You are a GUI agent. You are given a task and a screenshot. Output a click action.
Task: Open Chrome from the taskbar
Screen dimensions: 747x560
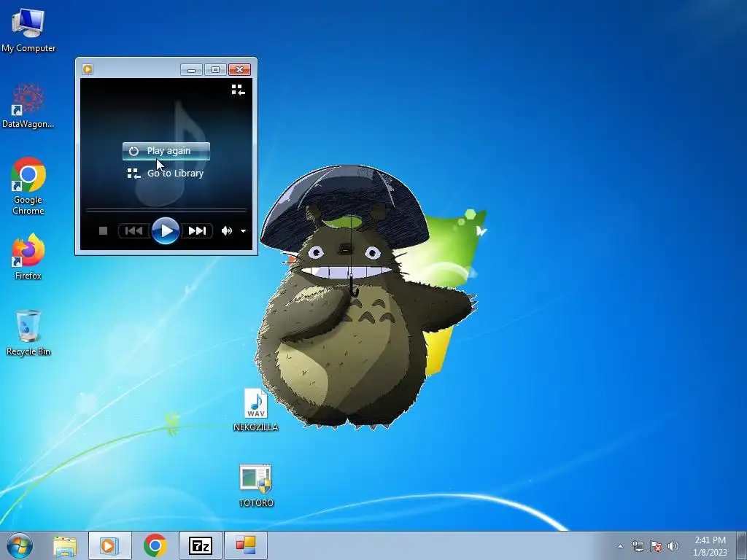pyautogui.click(x=155, y=545)
